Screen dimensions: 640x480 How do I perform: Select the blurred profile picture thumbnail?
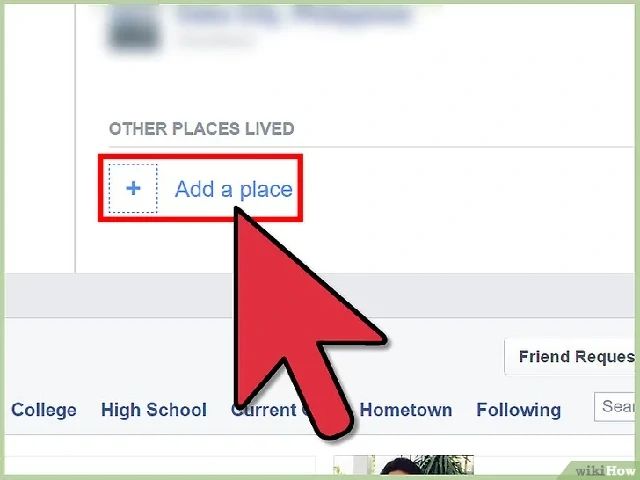[134, 29]
